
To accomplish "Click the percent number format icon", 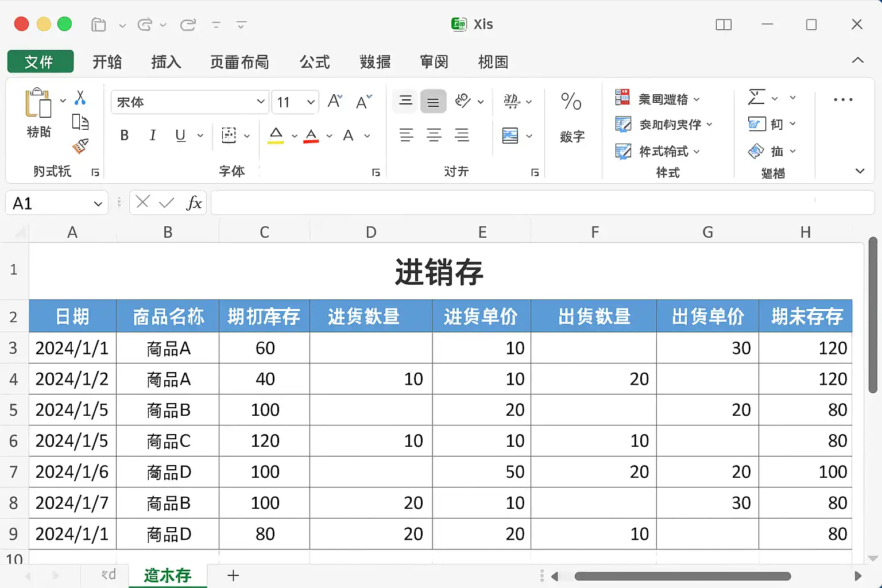I will tap(571, 102).
